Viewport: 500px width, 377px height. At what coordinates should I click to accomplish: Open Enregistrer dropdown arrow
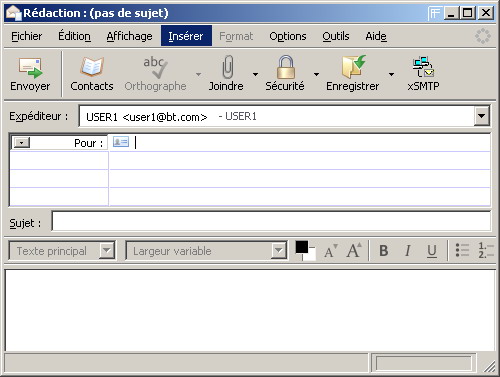coord(391,74)
